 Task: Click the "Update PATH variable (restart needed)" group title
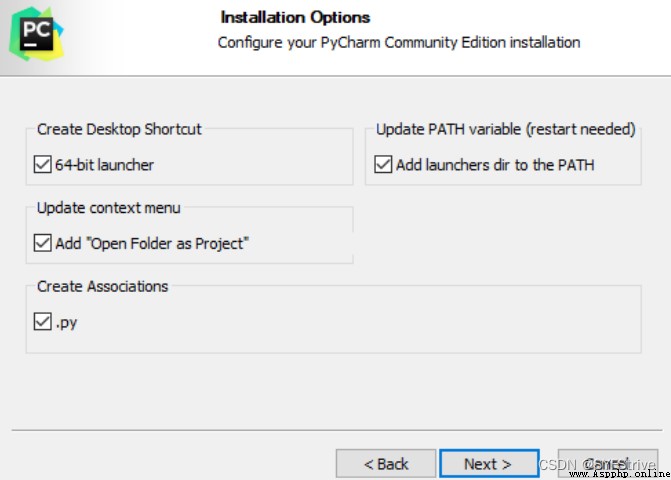click(x=505, y=129)
